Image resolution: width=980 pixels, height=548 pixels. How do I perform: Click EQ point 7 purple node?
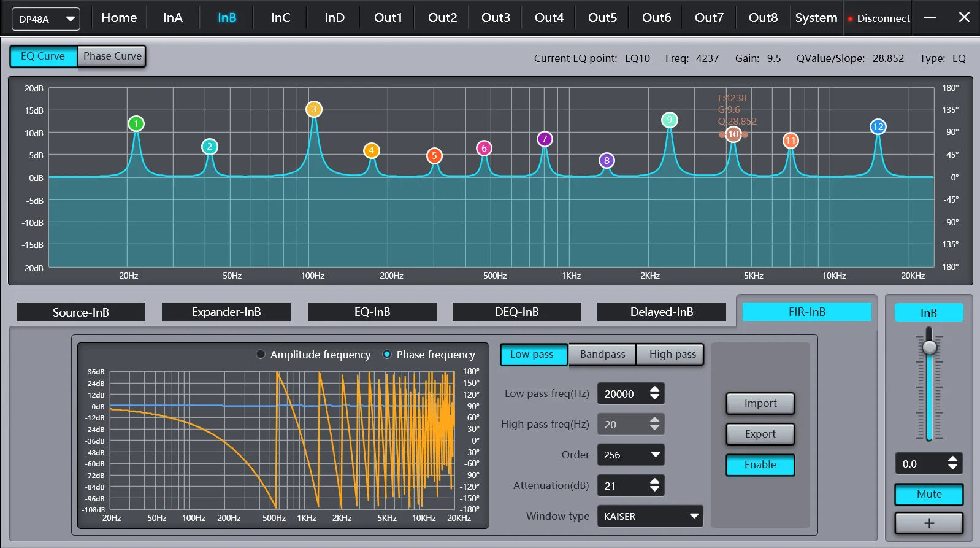point(545,139)
